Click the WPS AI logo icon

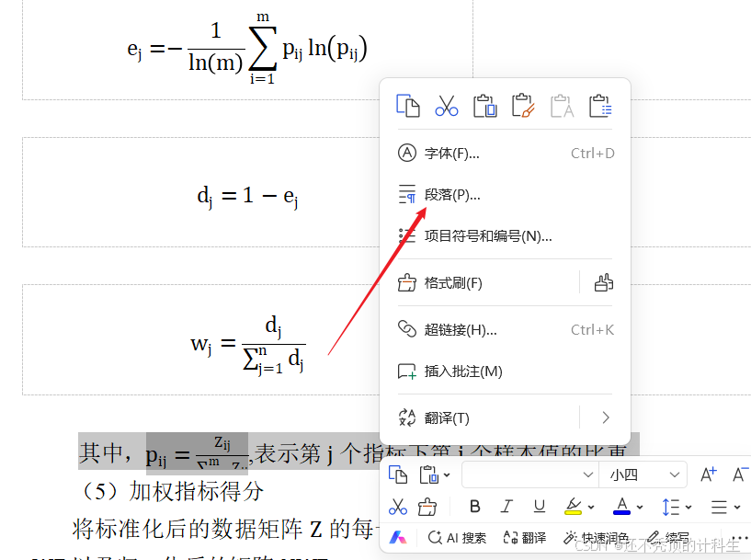[398, 538]
